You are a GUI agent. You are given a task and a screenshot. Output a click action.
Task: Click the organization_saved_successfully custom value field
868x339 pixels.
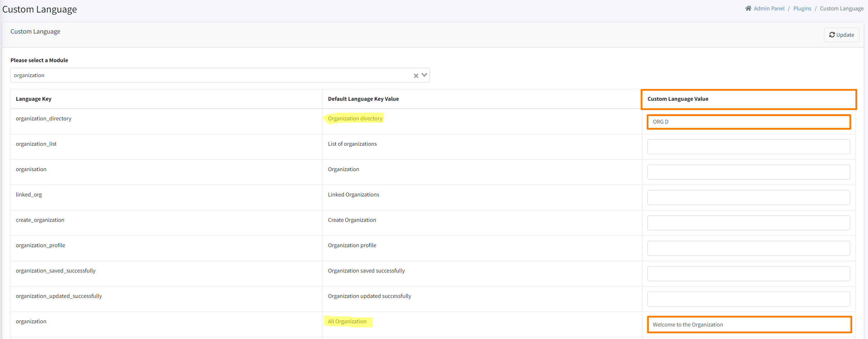[749, 273]
